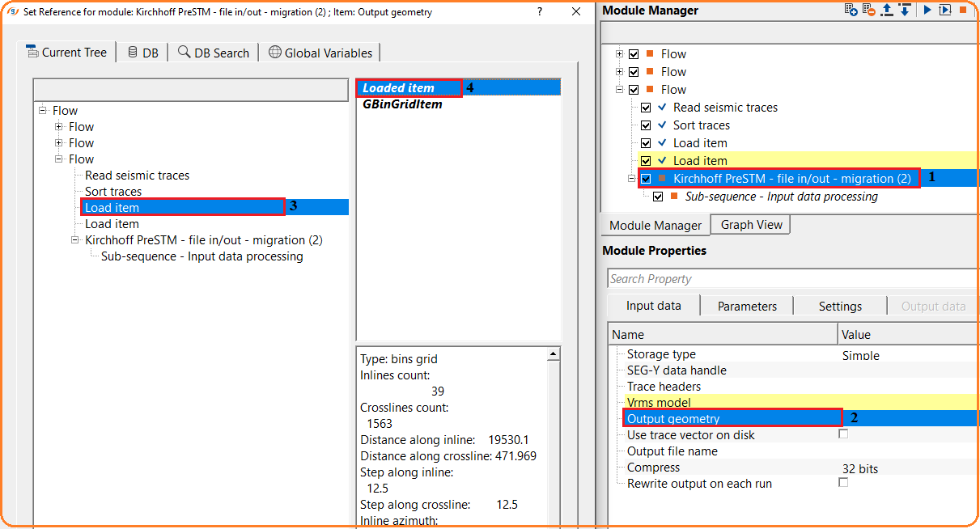Screen dimensions: 980x529
Task: Click the remove module icon in Module Manager
Action: pos(868,10)
